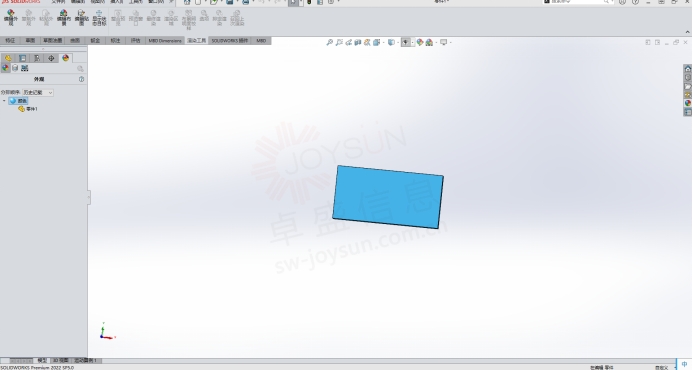The width and height of the screenshot is (693, 370).
Task: Open Appearances icon in right task pane
Action: 688,103
